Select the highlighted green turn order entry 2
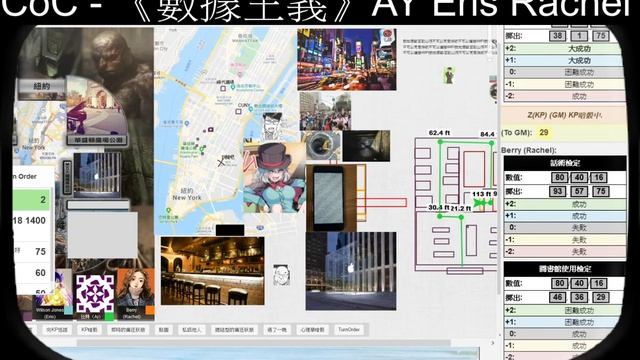This screenshot has width=640, height=360. (32, 200)
